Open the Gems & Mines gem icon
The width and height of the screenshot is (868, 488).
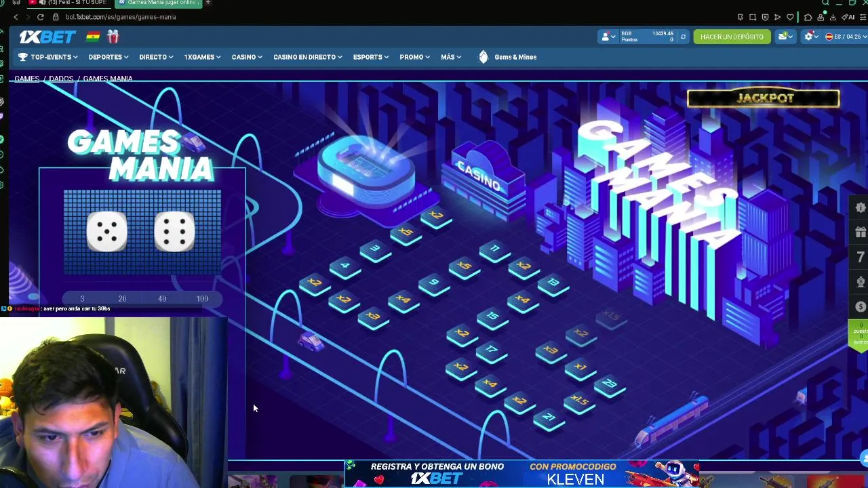[484, 57]
